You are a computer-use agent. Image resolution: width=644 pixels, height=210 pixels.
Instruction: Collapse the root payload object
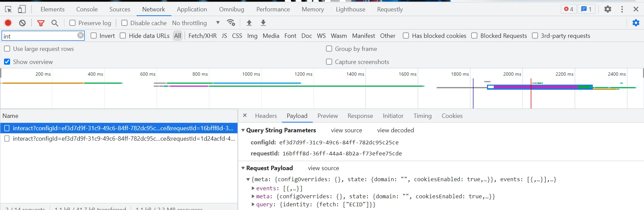248,180
